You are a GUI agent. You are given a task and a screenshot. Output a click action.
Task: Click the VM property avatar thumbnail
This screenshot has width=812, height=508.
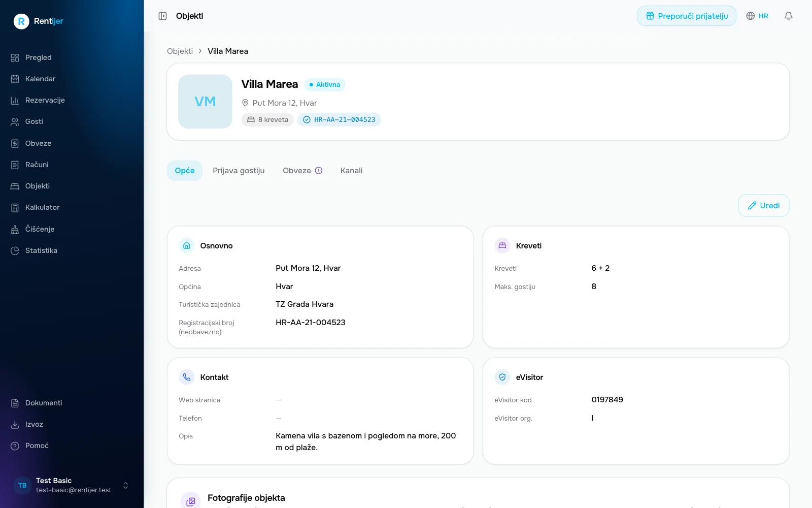205,102
